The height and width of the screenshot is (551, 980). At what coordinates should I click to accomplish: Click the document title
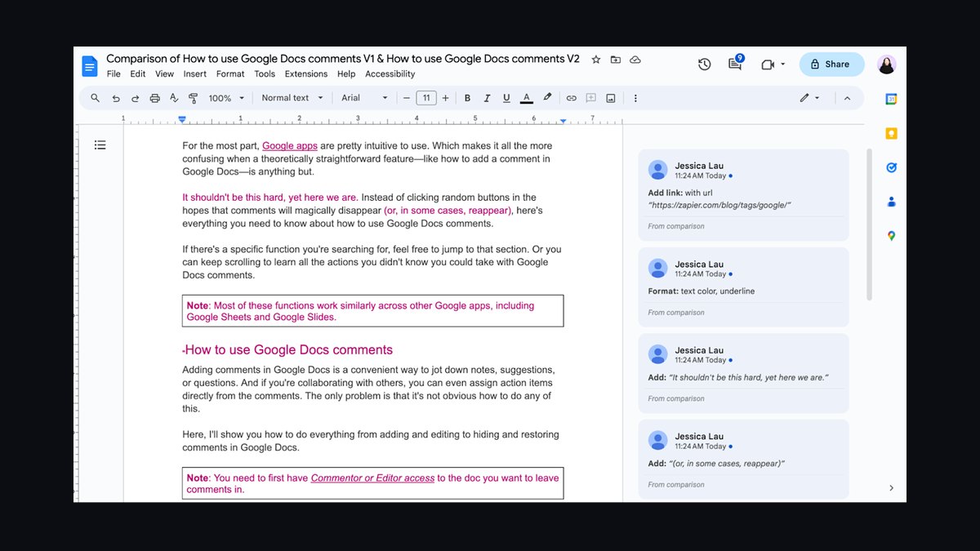343,59
